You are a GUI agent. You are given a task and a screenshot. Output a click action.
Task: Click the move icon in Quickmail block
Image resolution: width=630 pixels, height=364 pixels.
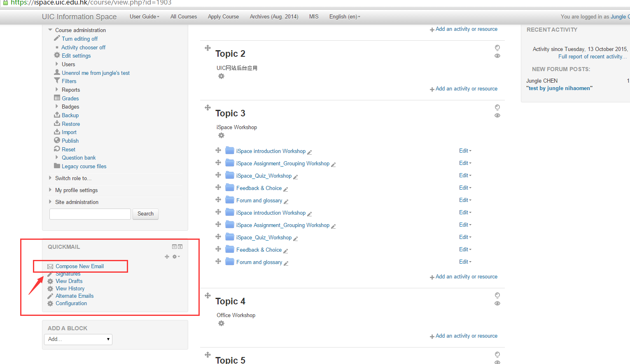pyautogui.click(x=167, y=257)
